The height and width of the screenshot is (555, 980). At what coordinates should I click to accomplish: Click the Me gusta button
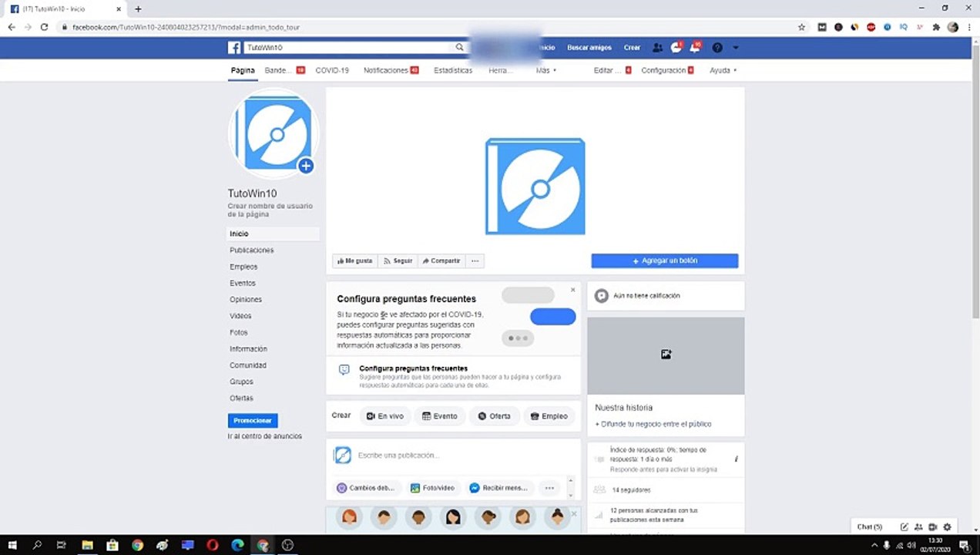pos(355,261)
